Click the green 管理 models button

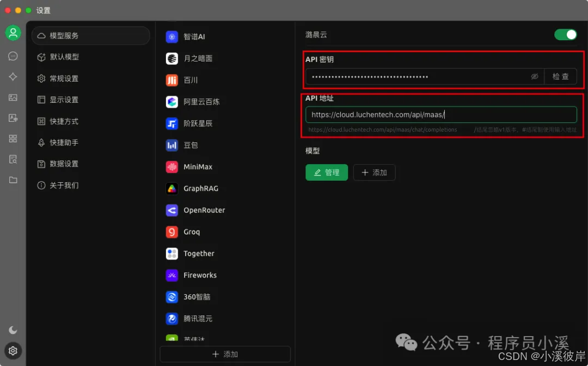327,172
